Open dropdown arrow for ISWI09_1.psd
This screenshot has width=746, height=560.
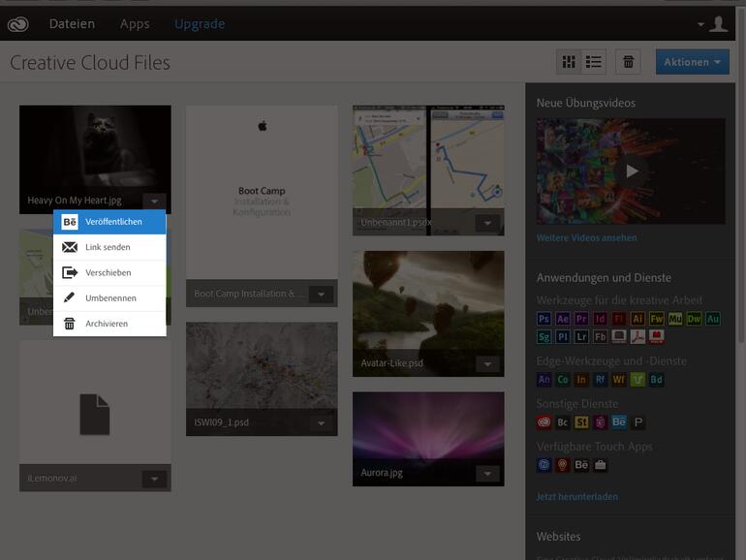coord(321,423)
